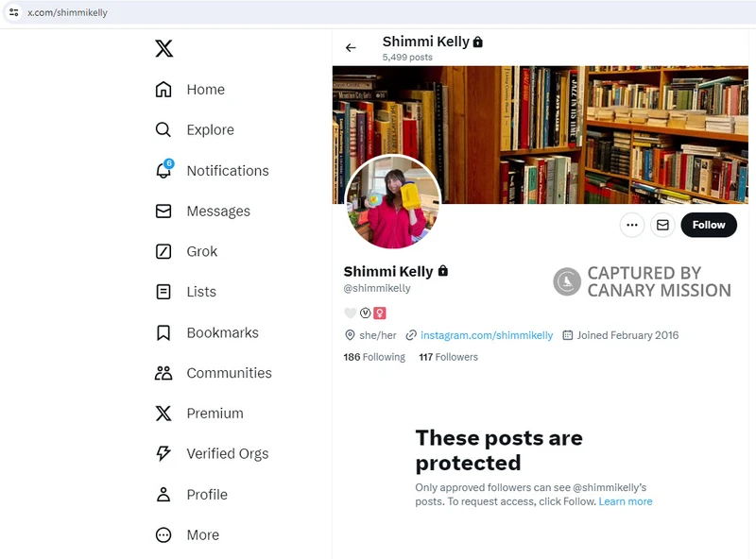Click the Communities people icon
Screen dimensions: 756x559
163,373
